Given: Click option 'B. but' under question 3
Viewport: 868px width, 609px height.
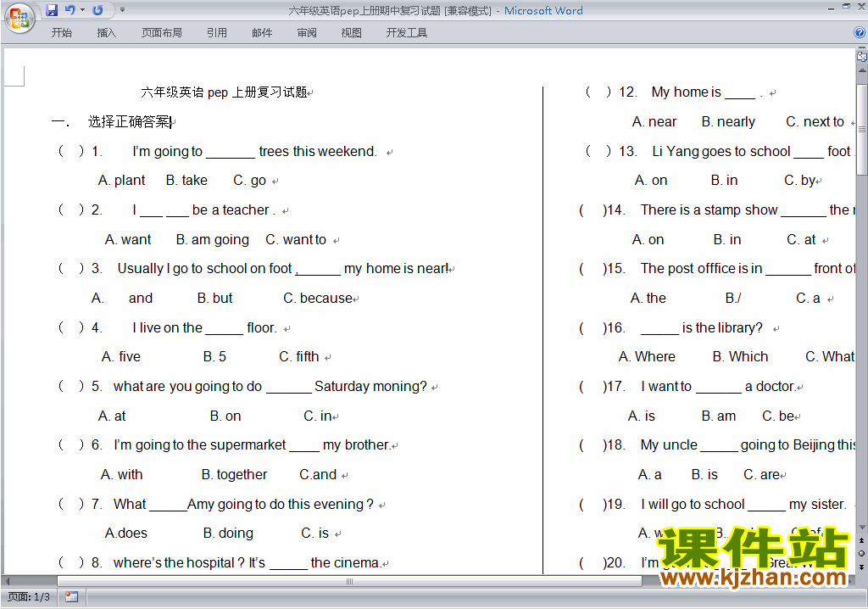Looking at the screenshot, I should coord(214,298).
